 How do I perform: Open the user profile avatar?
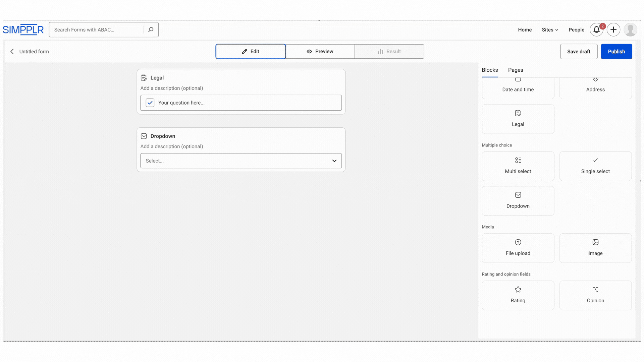click(x=630, y=30)
